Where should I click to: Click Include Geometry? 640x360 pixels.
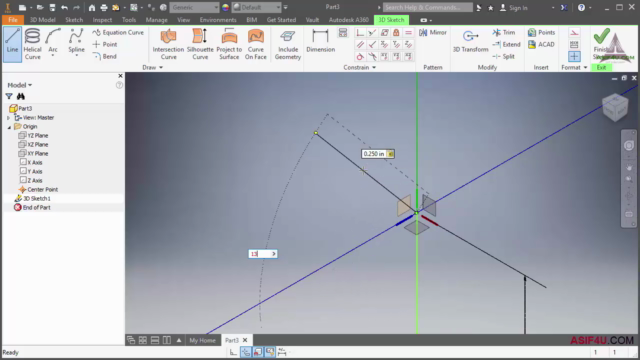point(287,44)
